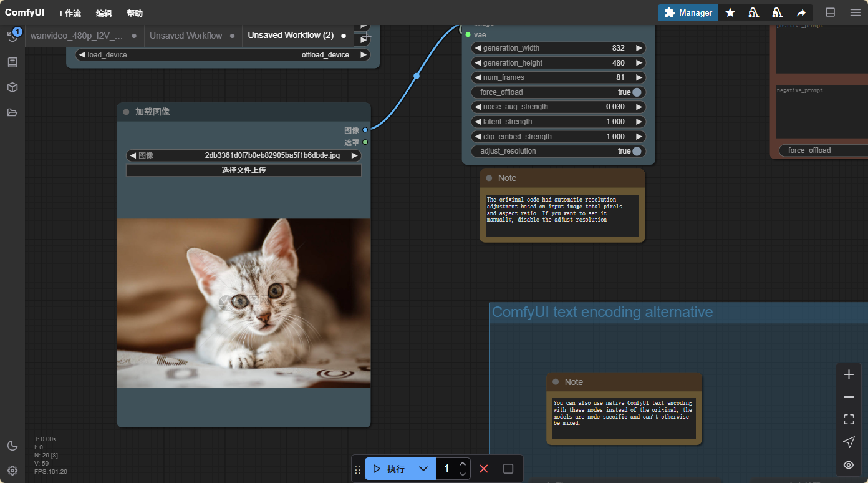
Task: Run the workflow with 执行 button
Action: coord(388,469)
